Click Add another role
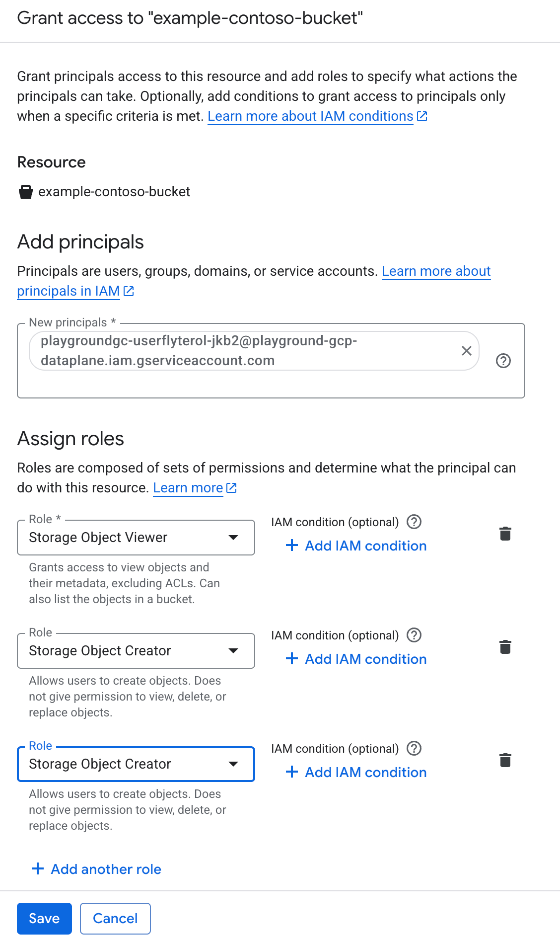Image resolution: width=560 pixels, height=942 pixels. pyautogui.click(x=97, y=869)
